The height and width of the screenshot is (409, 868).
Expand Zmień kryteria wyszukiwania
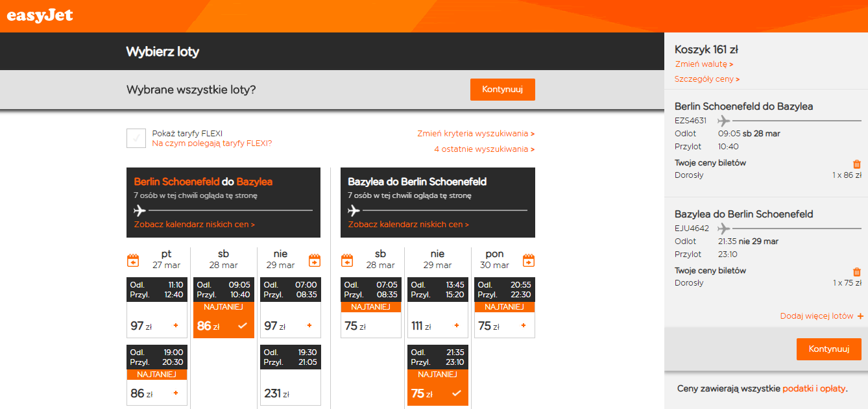coord(476,134)
